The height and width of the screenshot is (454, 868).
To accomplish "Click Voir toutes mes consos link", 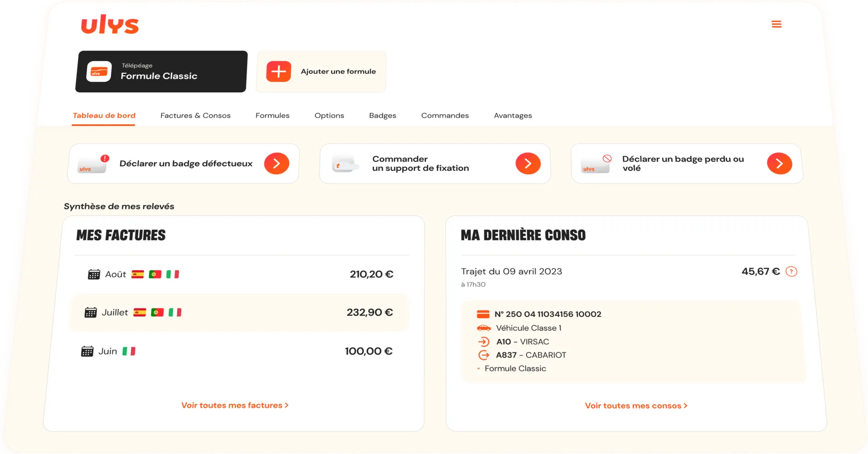I will click(636, 406).
